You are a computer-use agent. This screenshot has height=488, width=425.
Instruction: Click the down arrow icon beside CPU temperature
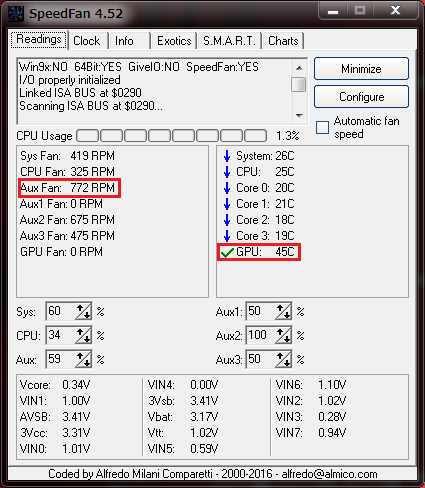227,172
